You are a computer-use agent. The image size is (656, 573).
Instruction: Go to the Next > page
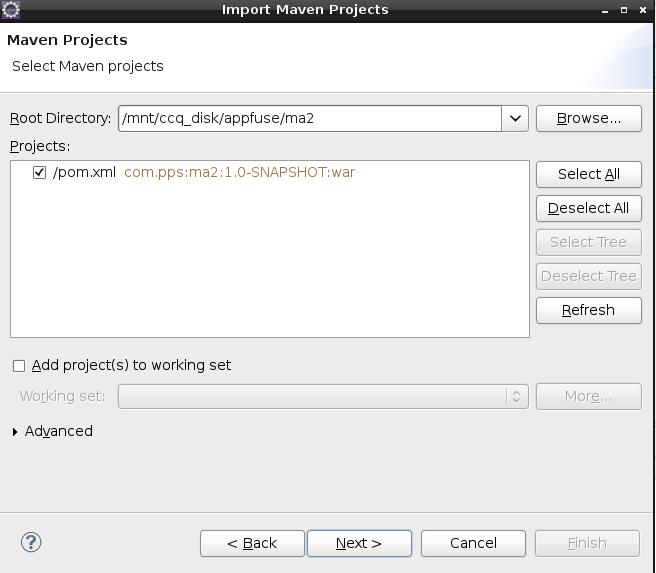(359, 543)
